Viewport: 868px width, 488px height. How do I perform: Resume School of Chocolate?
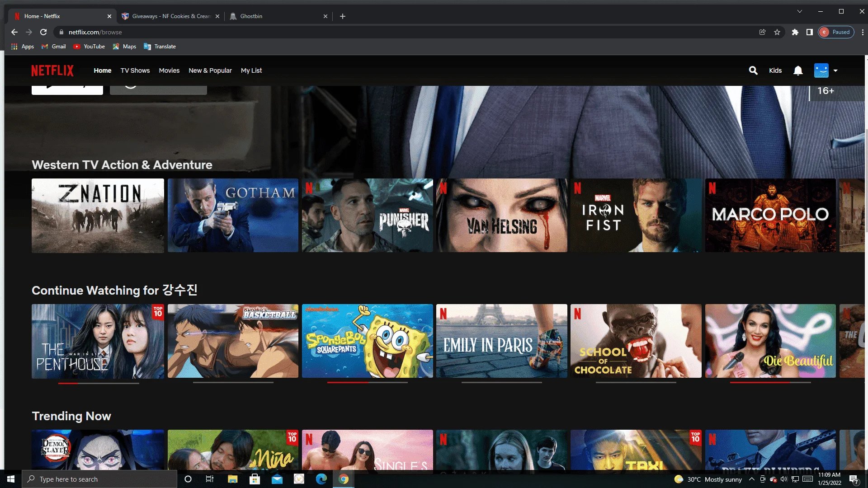(636, 341)
